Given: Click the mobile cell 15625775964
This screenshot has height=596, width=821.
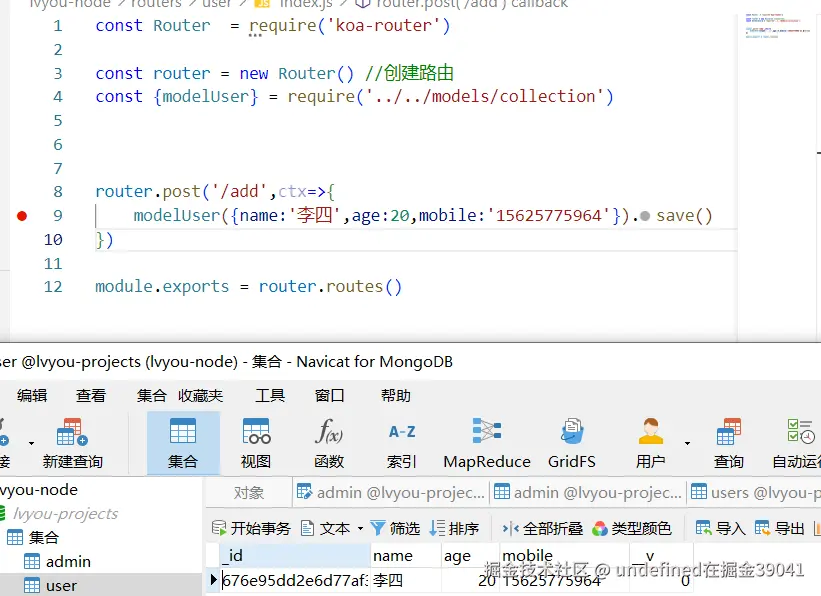Looking at the screenshot, I should (x=564, y=580).
